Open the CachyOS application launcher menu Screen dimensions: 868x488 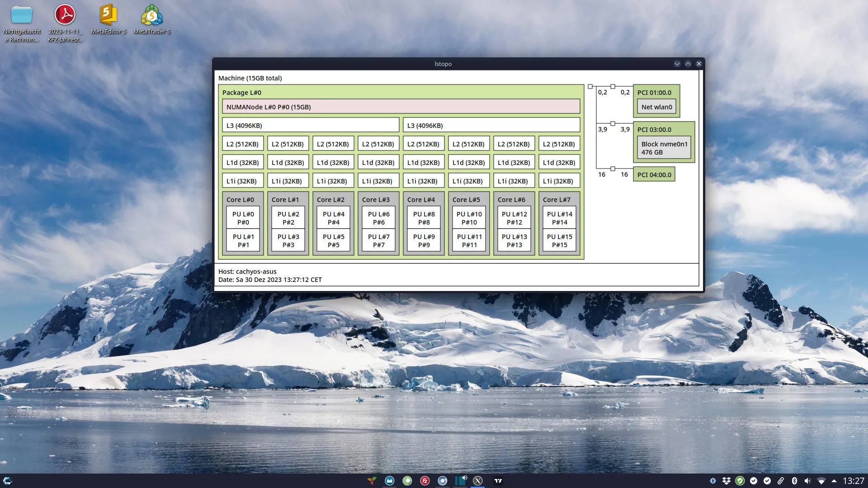[7, 481]
